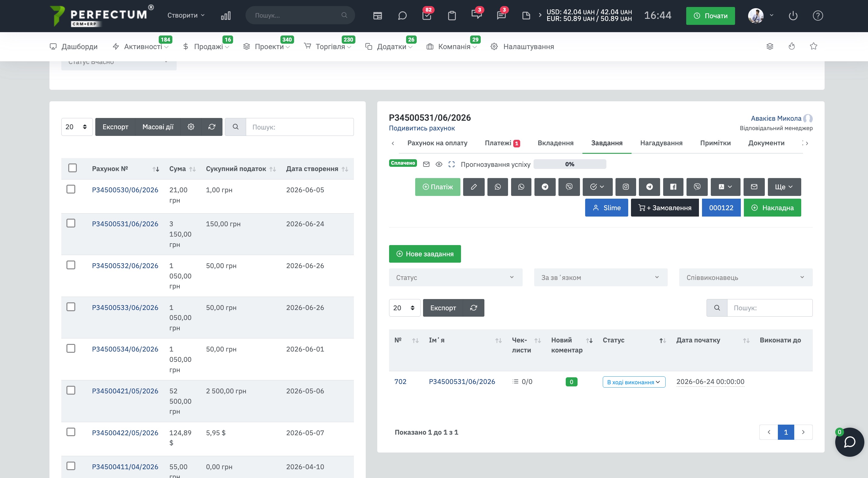Open the Instagram icon button
Screen dimensions: 868x478
click(x=626, y=187)
